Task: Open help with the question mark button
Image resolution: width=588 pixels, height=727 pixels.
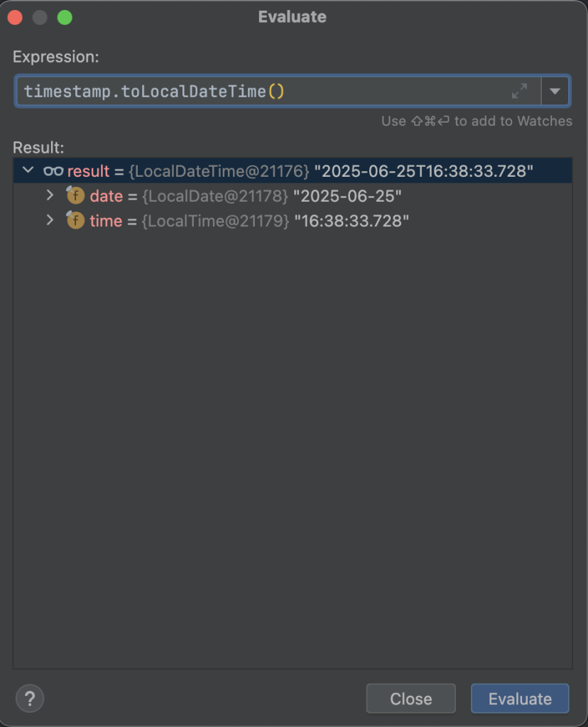Action: coord(30,698)
